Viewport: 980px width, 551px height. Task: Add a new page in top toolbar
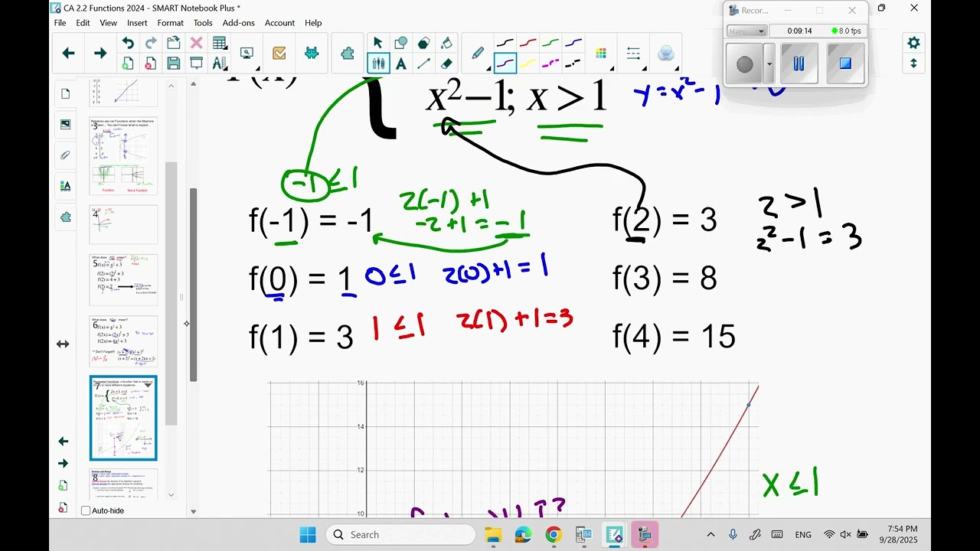pyautogui.click(x=128, y=64)
